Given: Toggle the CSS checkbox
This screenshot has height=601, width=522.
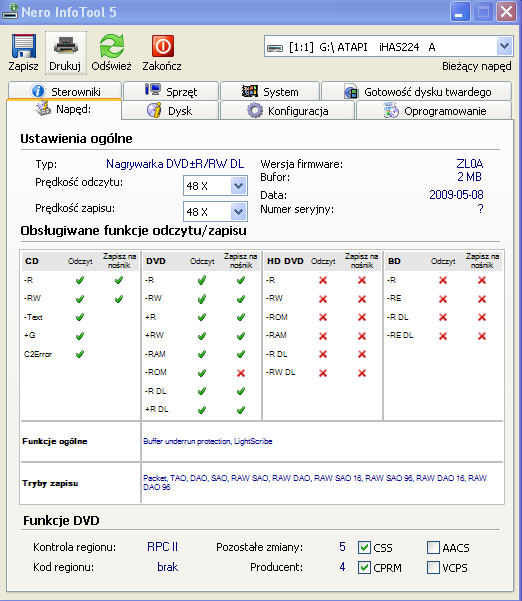Looking at the screenshot, I should click(x=364, y=547).
